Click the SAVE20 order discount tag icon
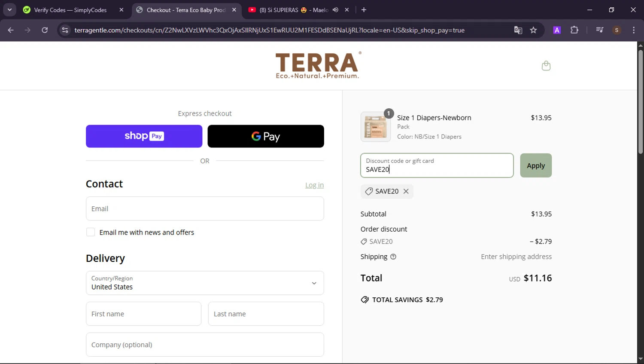Viewport: 644px width, 364px height. 364,242
